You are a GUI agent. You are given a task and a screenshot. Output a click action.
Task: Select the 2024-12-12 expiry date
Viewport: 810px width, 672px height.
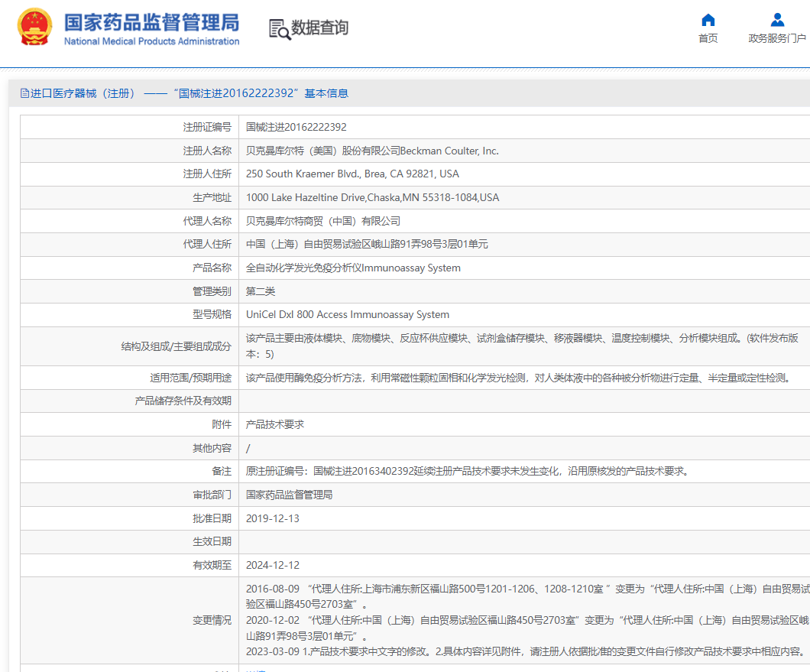pos(272,565)
